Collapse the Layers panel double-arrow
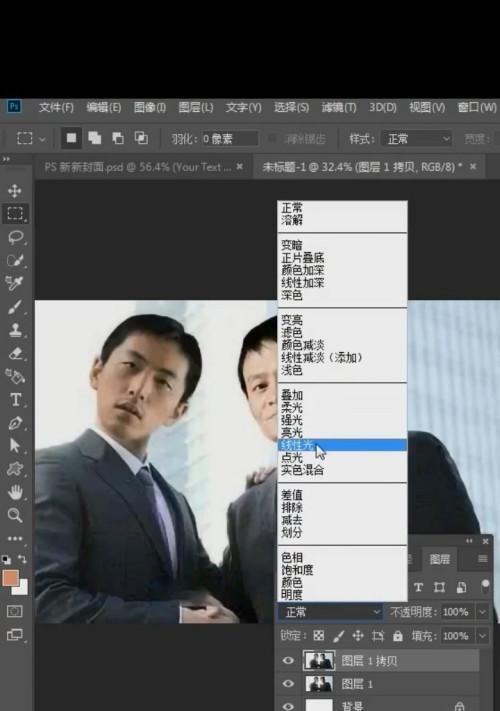This screenshot has height=711, width=500. (x=469, y=541)
